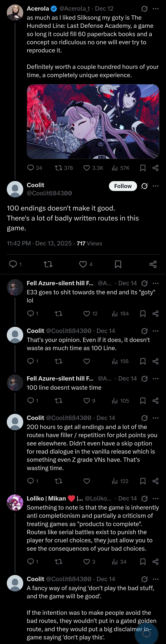Repost Coolit's '100 endings' main tweet
Viewport: 166px width, 644px height.
pyautogui.click(x=48, y=264)
